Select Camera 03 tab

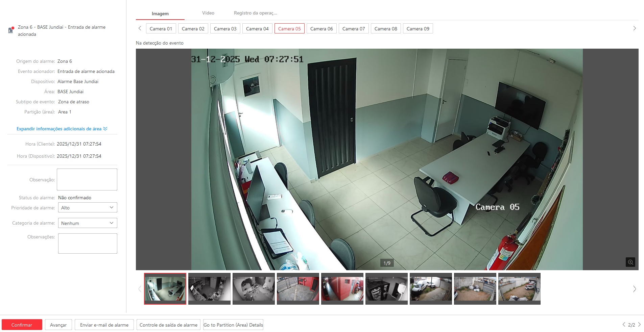225,29
